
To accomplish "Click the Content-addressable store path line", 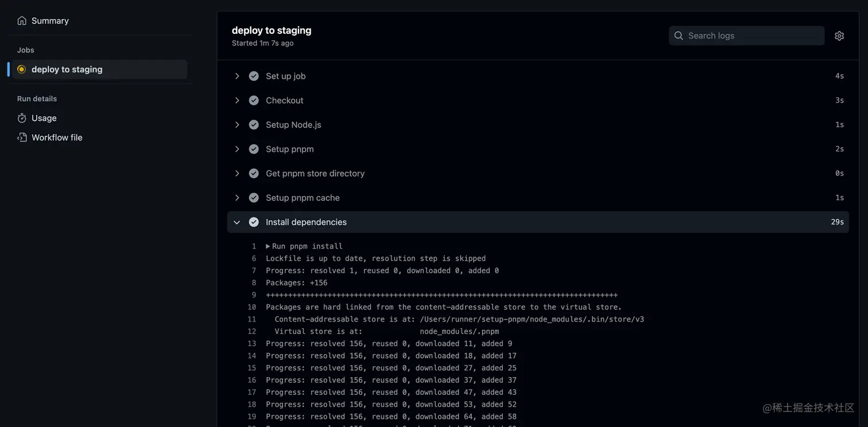I will coord(459,319).
